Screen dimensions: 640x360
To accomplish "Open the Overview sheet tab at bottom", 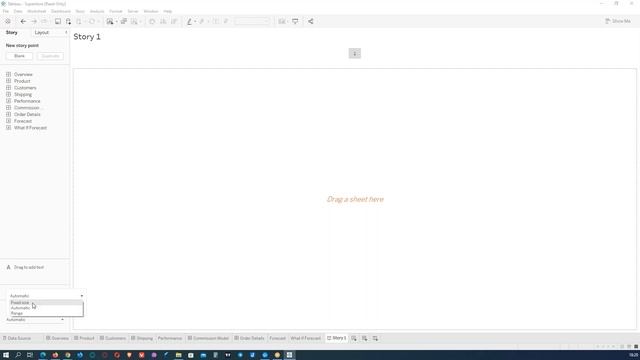I will (x=58, y=338).
